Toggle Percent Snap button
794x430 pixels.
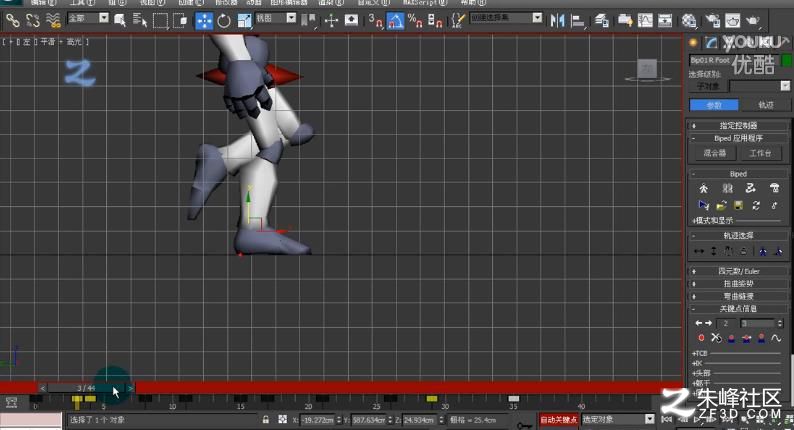pyautogui.click(x=415, y=21)
